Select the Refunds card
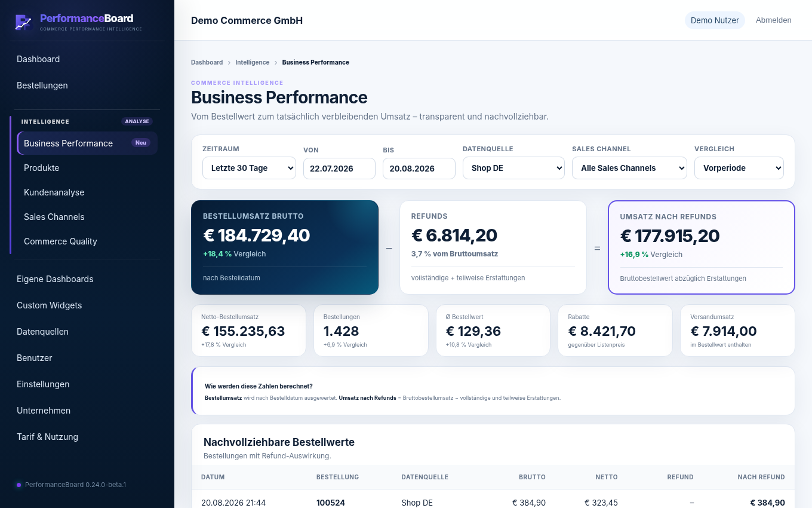 pyautogui.click(x=493, y=247)
